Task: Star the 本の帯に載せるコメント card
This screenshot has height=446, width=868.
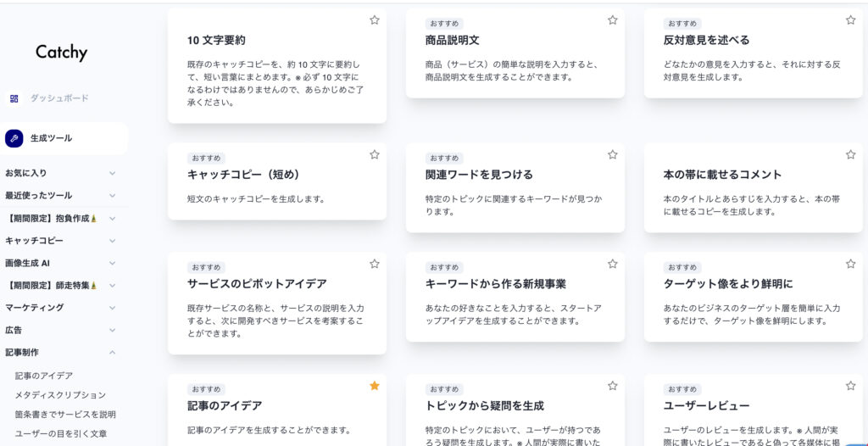Action: (850, 154)
